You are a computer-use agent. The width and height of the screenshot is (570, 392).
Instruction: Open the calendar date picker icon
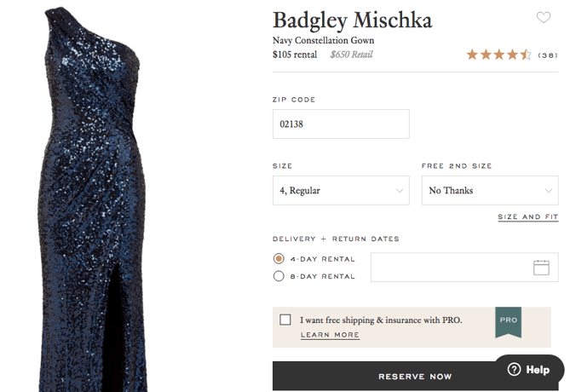[x=541, y=268]
